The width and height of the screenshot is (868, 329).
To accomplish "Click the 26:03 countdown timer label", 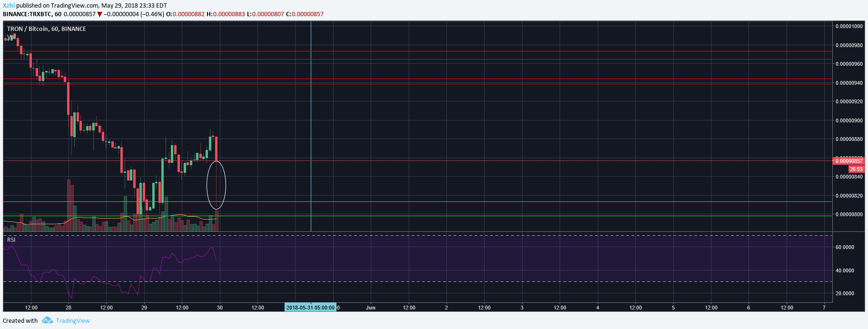I will (x=857, y=169).
